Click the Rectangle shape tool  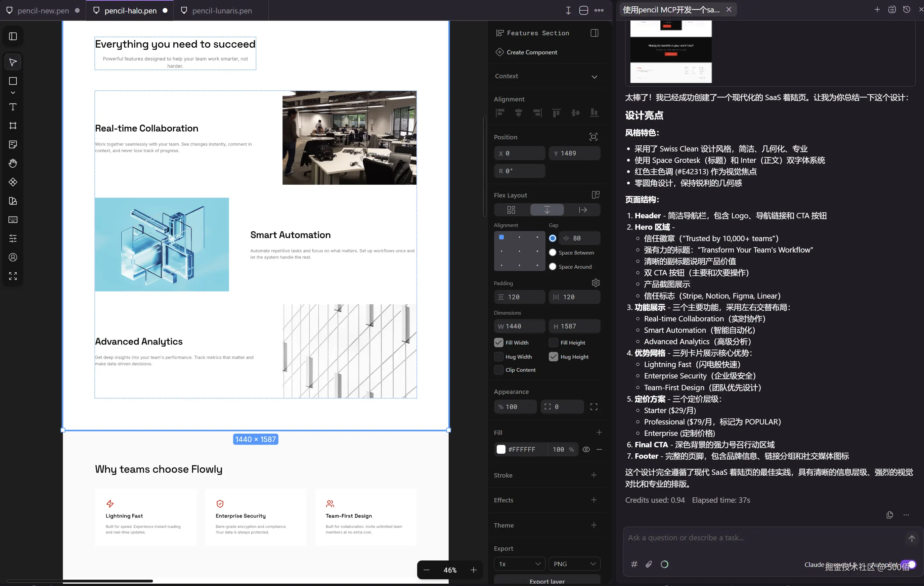pos(13,81)
